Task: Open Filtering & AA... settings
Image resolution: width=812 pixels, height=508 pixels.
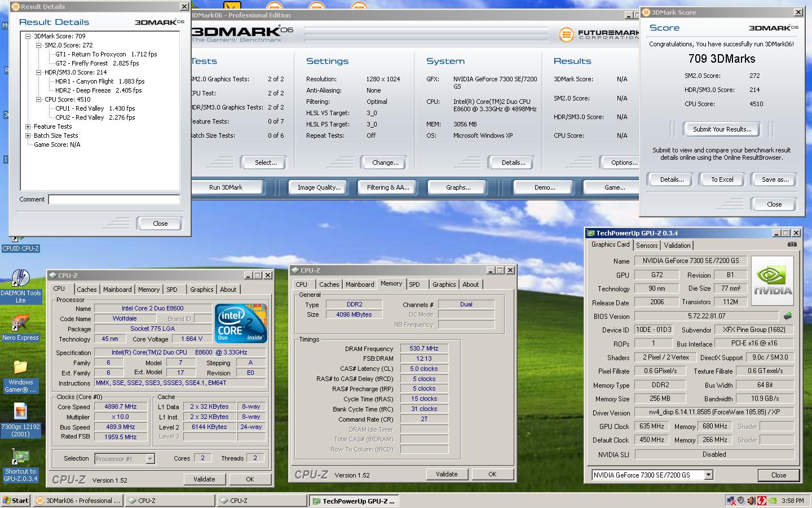Action: [388, 187]
